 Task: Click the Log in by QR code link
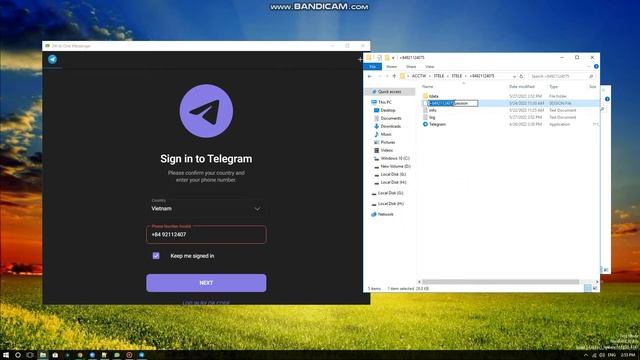point(206,303)
